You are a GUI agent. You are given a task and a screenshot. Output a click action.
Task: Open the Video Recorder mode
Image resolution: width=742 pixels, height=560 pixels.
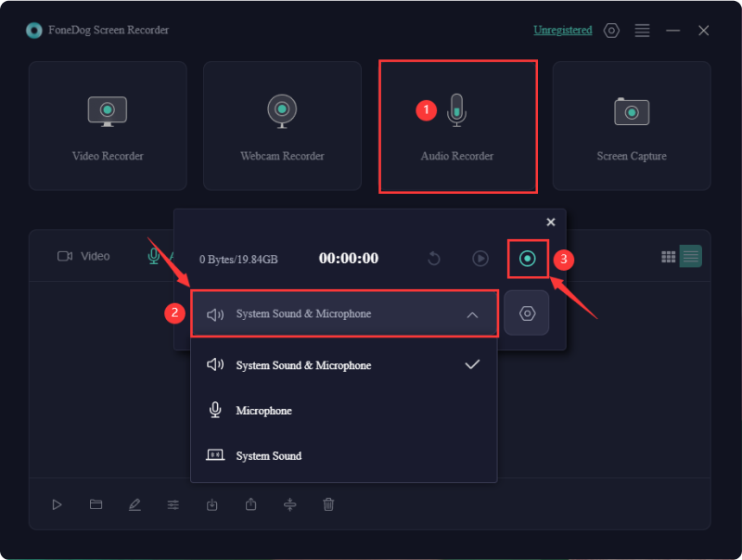tap(108, 125)
